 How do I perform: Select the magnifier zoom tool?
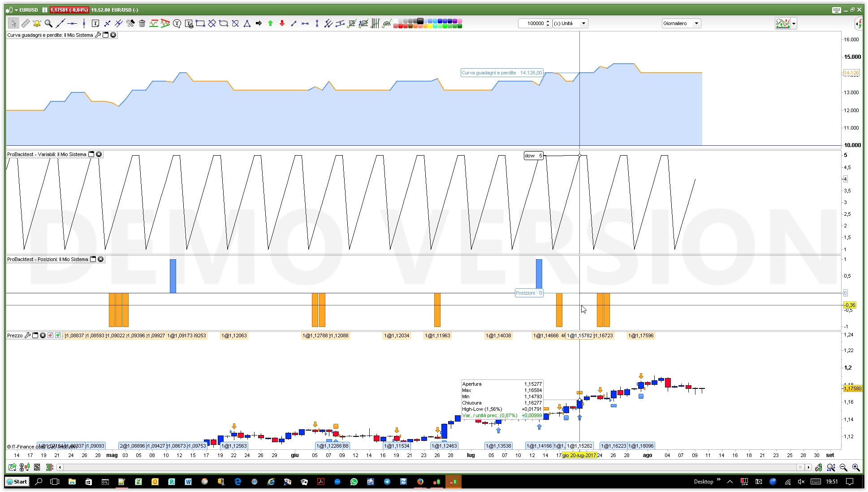coord(48,23)
